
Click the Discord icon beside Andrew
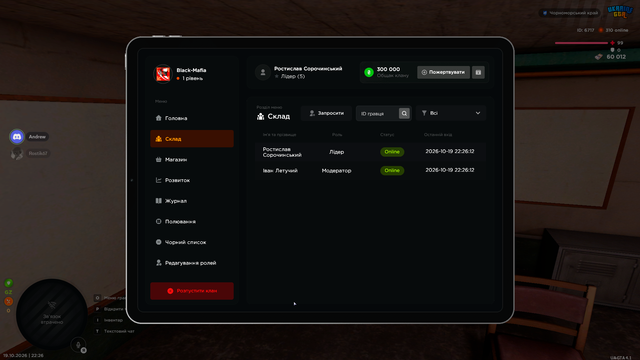click(17, 137)
